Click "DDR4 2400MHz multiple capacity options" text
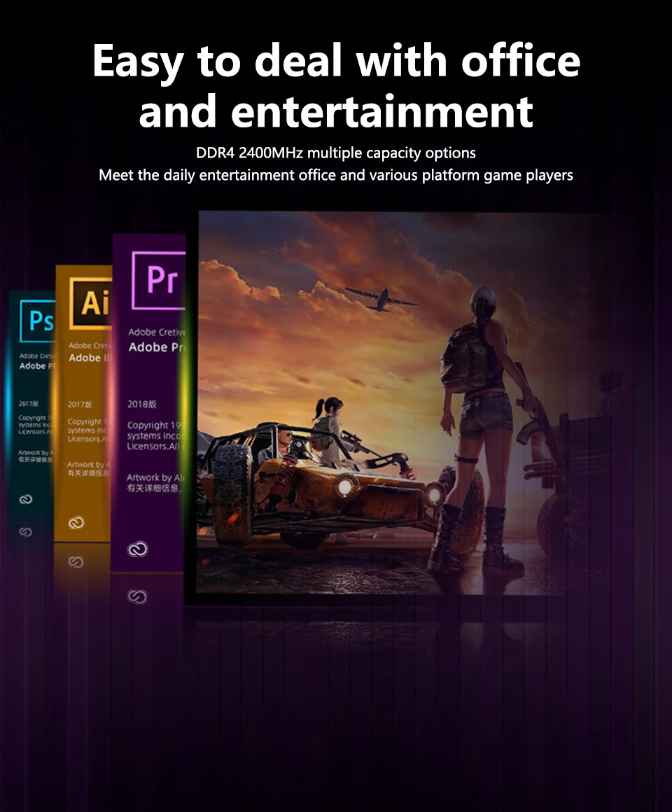This screenshot has height=812, width=672. click(x=336, y=153)
